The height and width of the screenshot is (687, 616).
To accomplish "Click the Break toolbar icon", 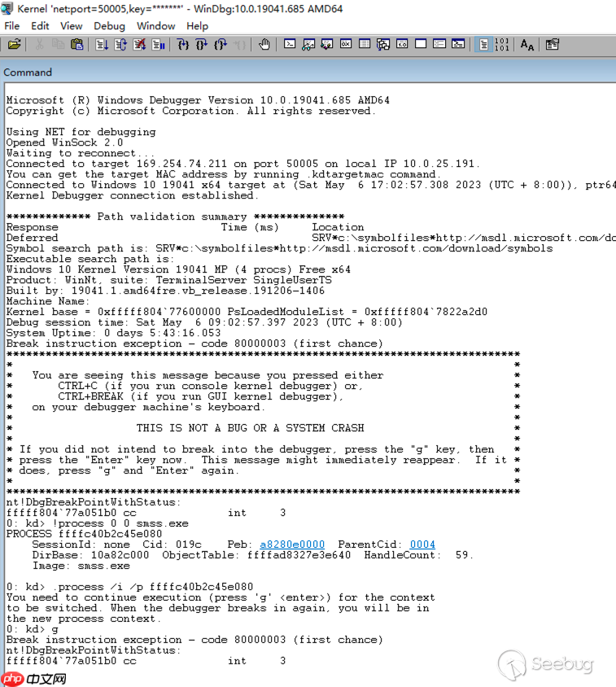I will coord(158,44).
